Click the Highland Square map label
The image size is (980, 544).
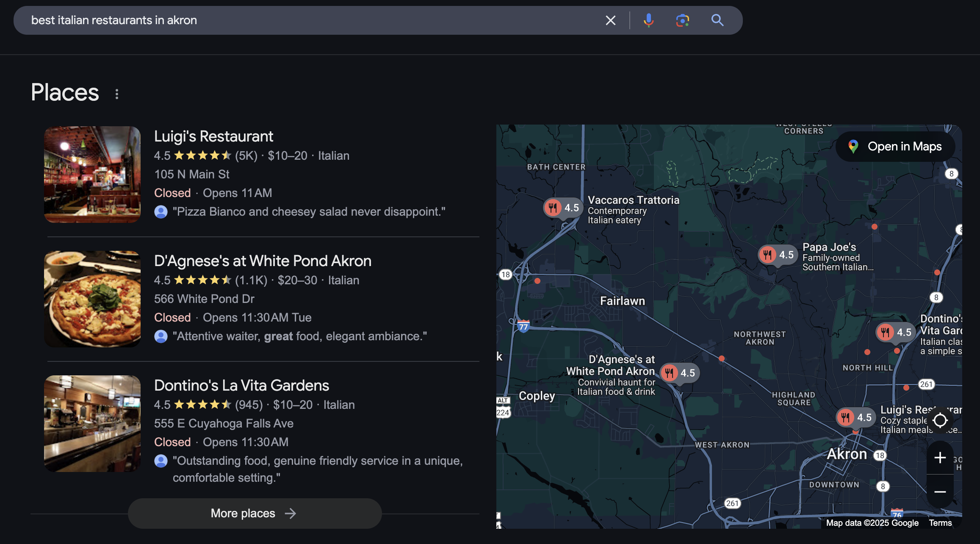point(794,399)
